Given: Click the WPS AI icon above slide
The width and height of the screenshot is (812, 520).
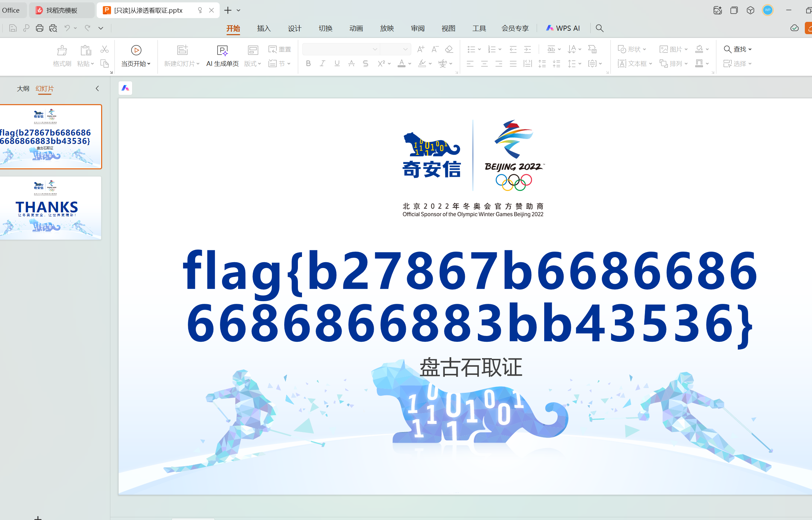Looking at the screenshot, I should [x=125, y=88].
